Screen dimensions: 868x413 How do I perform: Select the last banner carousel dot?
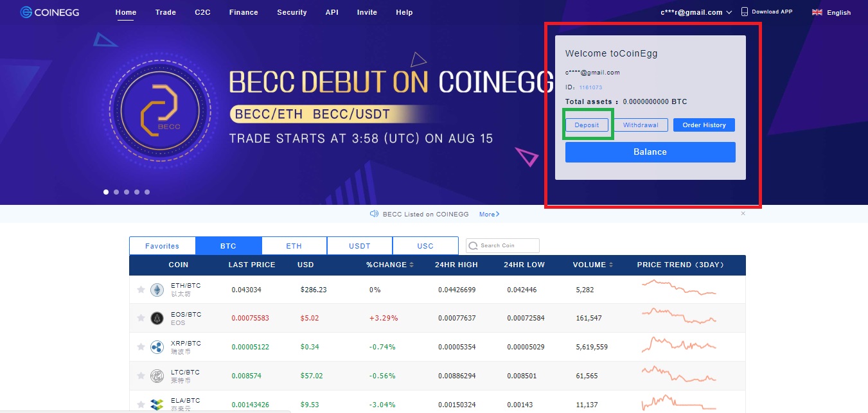click(x=147, y=192)
